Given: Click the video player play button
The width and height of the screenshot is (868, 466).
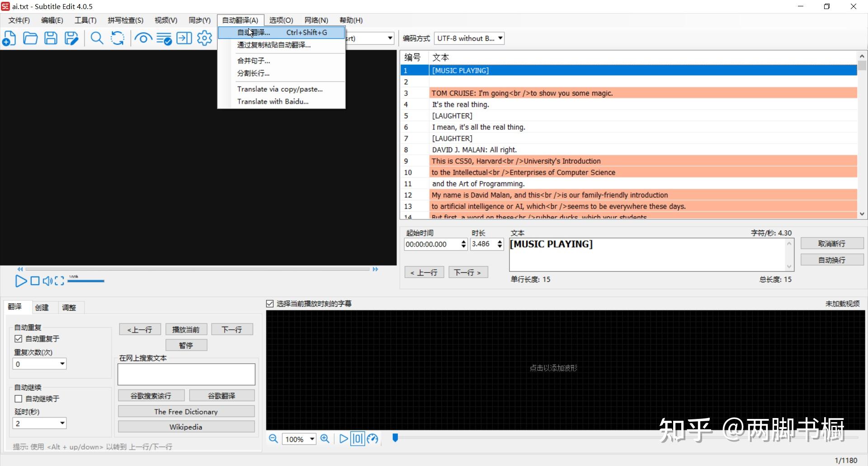Looking at the screenshot, I should pyautogui.click(x=21, y=281).
